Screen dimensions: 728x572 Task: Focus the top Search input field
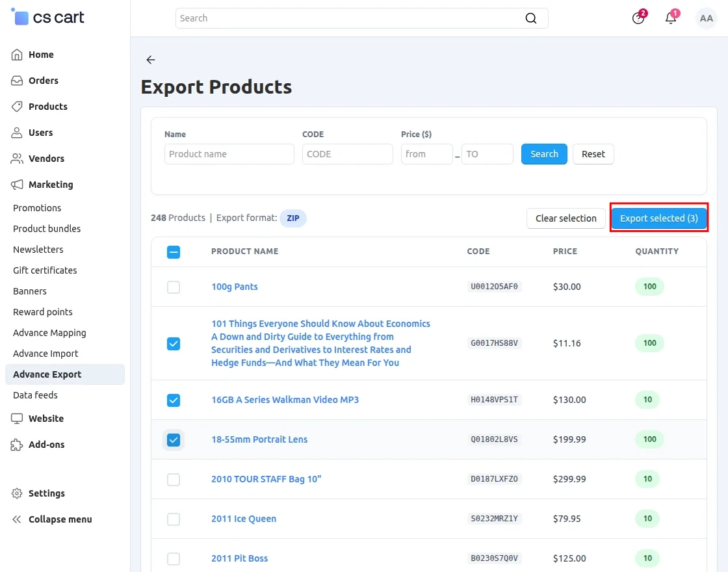361,18
